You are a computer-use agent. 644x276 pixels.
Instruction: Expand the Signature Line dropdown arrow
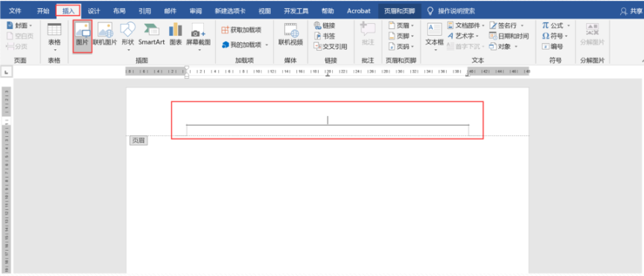pyautogui.click(x=522, y=26)
